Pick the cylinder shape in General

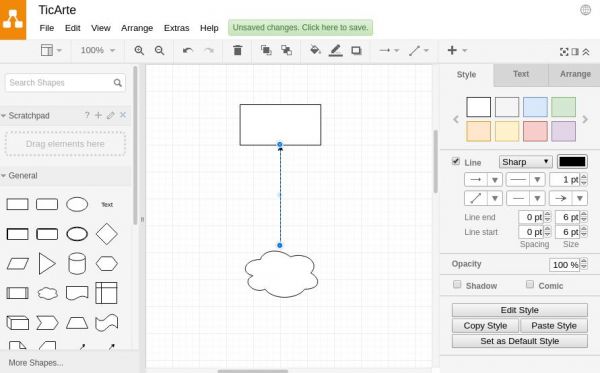point(77,264)
